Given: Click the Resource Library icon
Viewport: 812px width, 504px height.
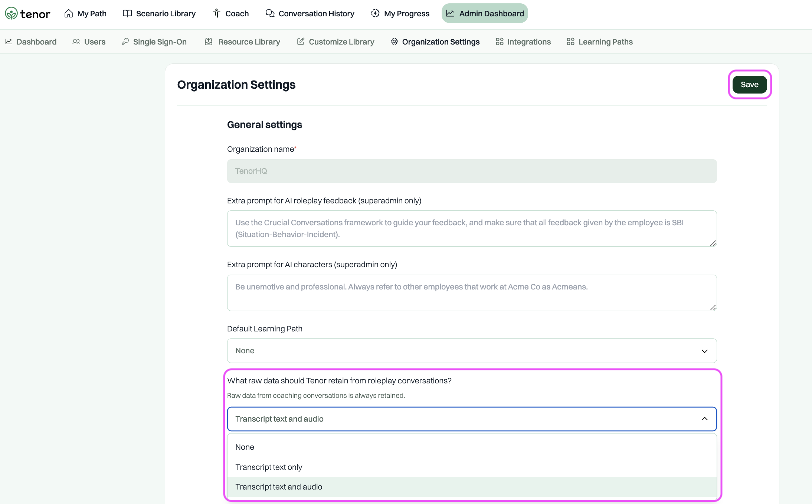Looking at the screenshot, I should (209, 42).
